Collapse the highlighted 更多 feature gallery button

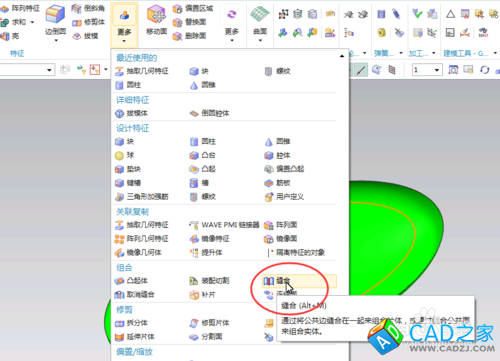point(124,25)
